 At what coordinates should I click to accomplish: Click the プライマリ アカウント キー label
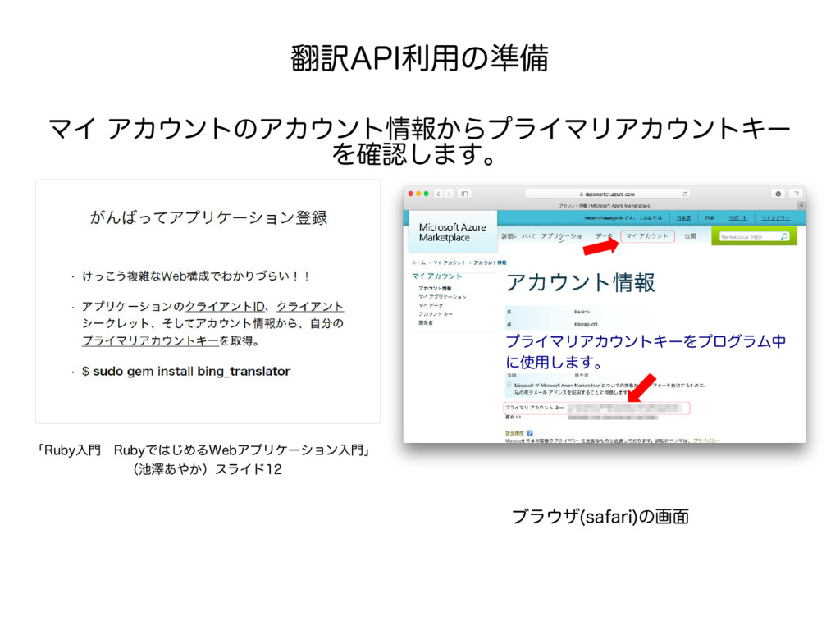(x=534, y=408)
